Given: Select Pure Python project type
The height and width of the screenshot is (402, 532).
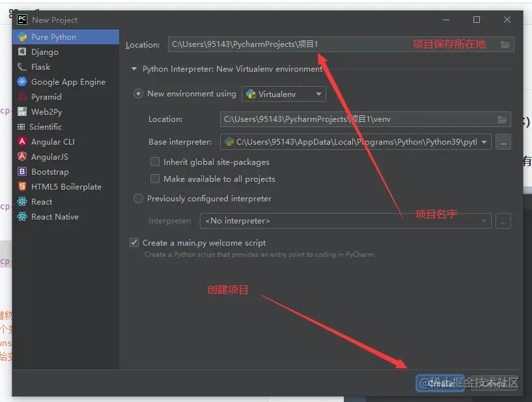Looking at the screenshot, I should [66, 36].
